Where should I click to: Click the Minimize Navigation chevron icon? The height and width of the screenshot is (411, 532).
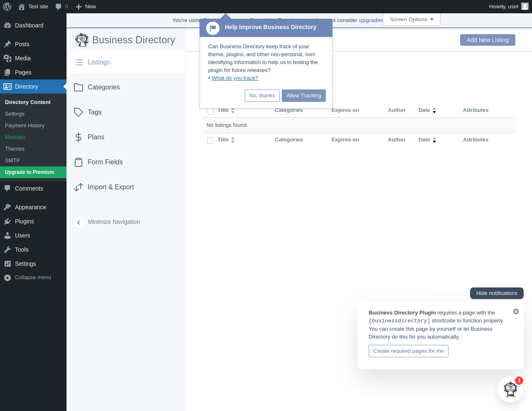(79, 223)
